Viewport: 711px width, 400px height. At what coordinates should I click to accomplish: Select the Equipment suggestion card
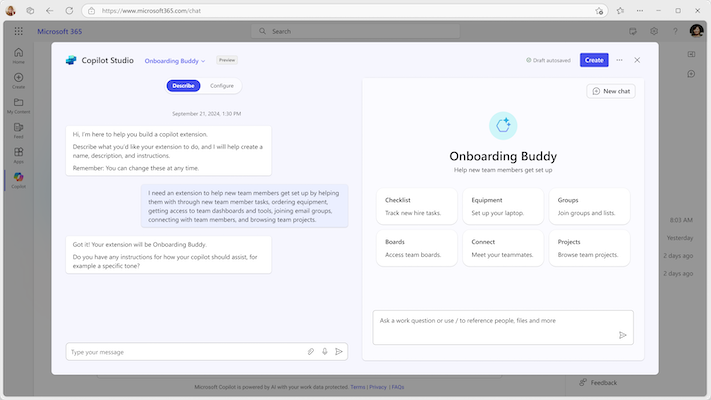tap(503, 206)
